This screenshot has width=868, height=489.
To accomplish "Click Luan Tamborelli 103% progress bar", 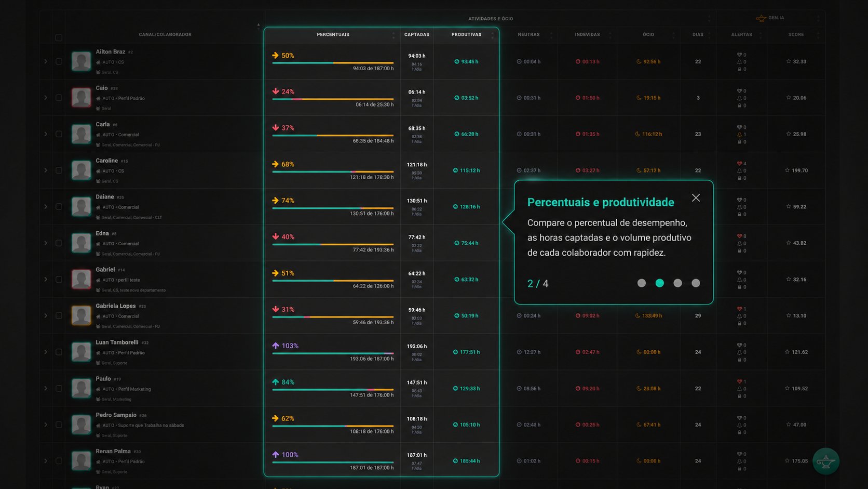I will coord(333,353).
